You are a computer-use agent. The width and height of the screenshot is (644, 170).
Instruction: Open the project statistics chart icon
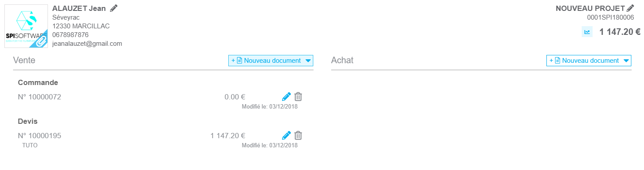(x=587, y=32)
